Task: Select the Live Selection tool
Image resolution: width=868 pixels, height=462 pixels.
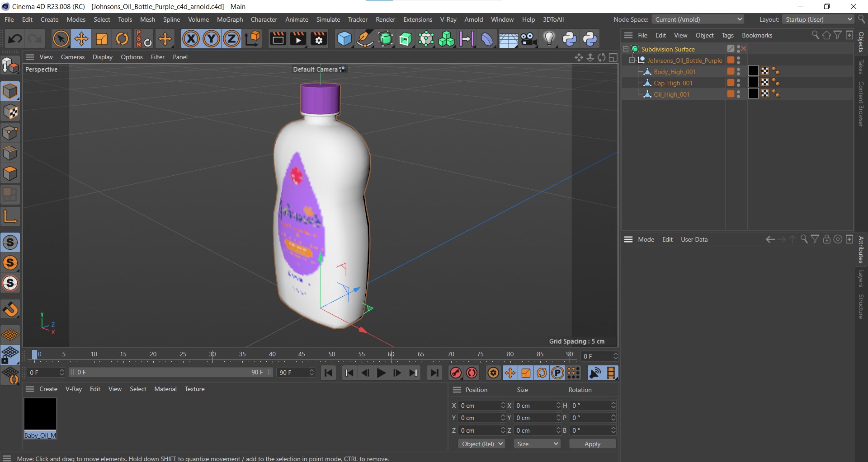Action: pyautogui.click(x=61, y=39)
